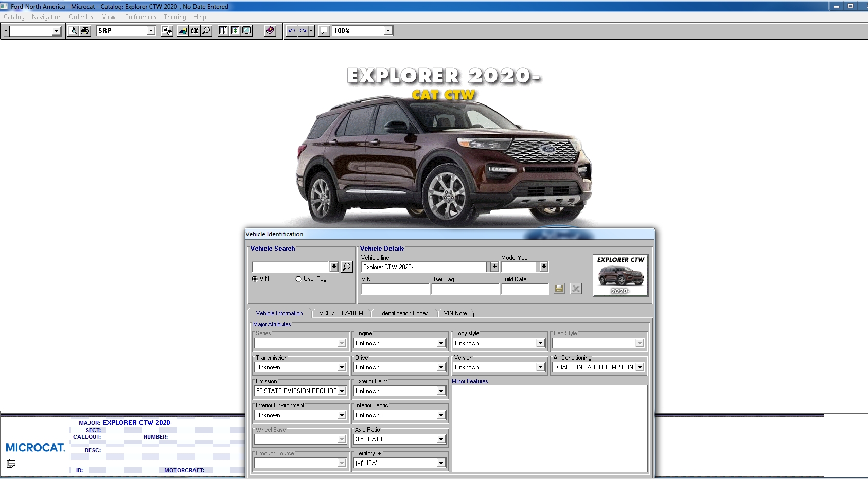Open the Order List menu
Image resolution: width=868 pixels, height=479 pixels.
pos(82,17)
